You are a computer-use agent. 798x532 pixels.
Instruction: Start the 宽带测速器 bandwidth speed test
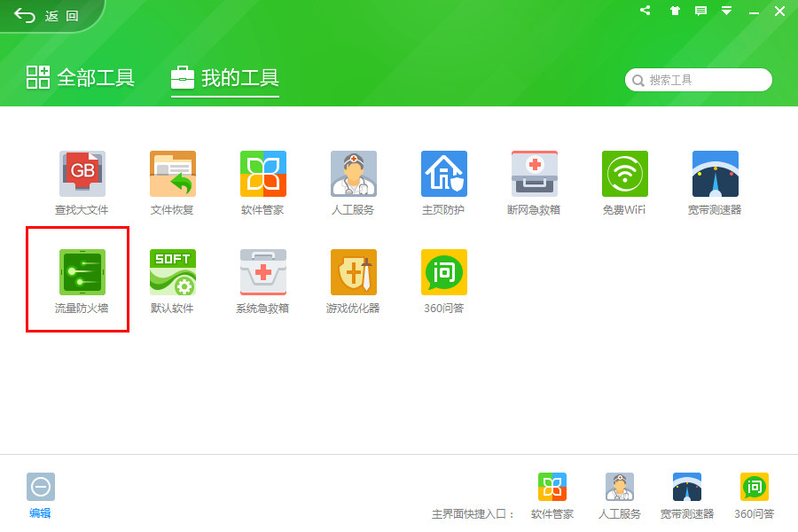coord(715,174)
